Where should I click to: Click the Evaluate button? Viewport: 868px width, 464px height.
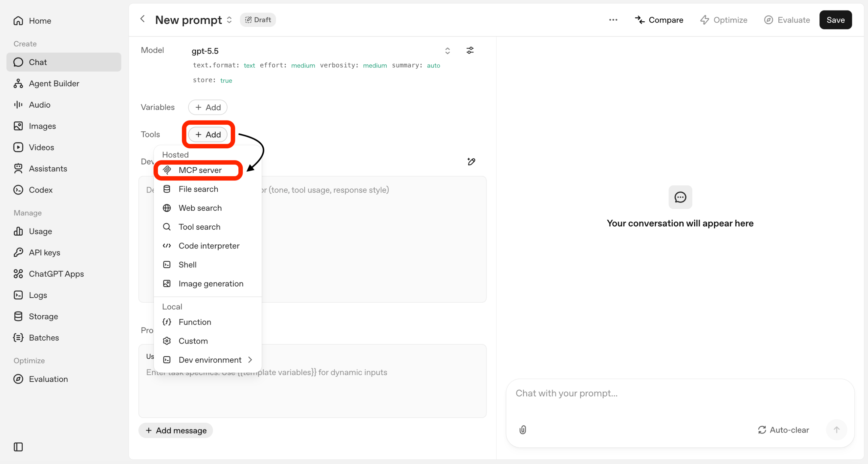click(x=787, y=20)
